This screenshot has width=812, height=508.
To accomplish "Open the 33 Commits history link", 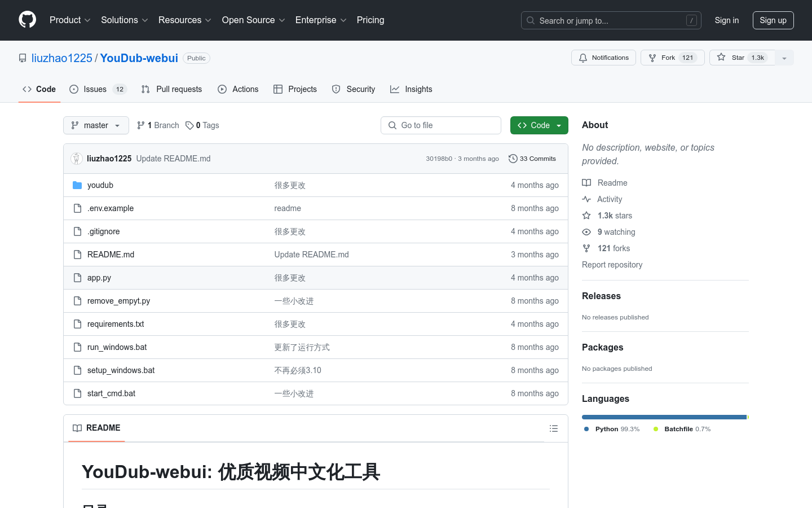I will coord(532,159).
